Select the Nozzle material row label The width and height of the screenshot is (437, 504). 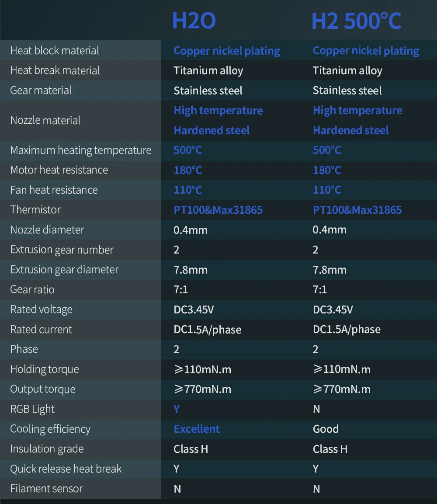(x=45, y=120)
